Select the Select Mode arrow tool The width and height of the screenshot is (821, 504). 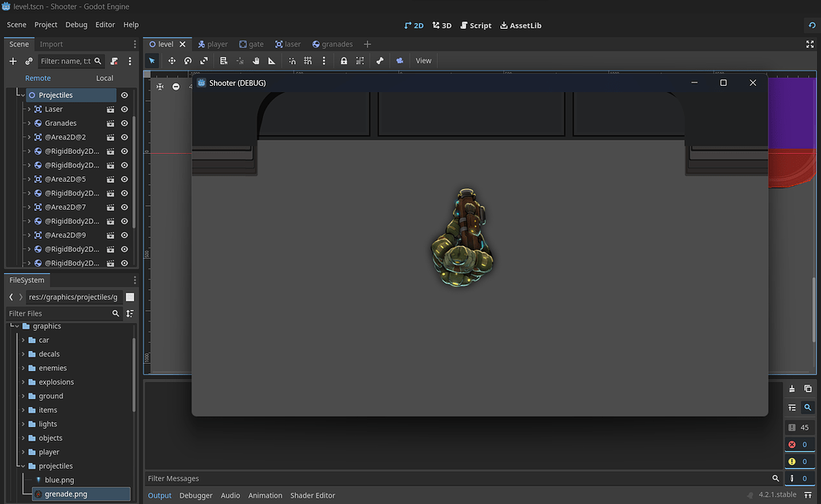[152, 61]
